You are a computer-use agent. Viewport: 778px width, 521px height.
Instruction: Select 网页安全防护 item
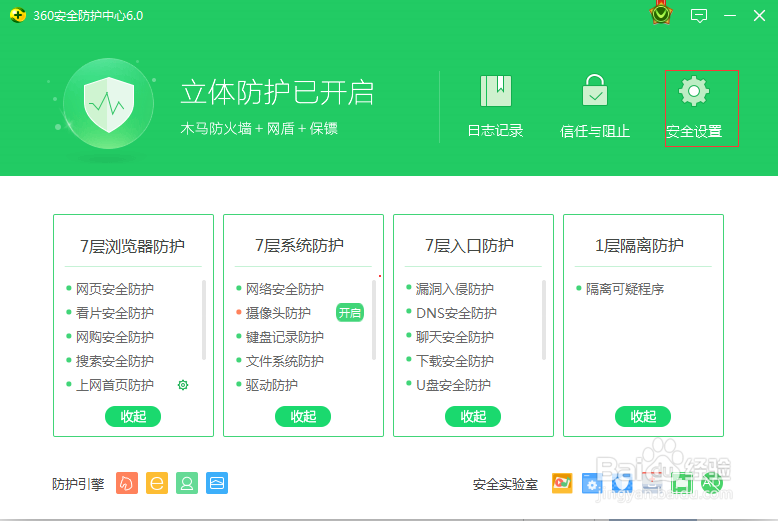coord(115,289)
